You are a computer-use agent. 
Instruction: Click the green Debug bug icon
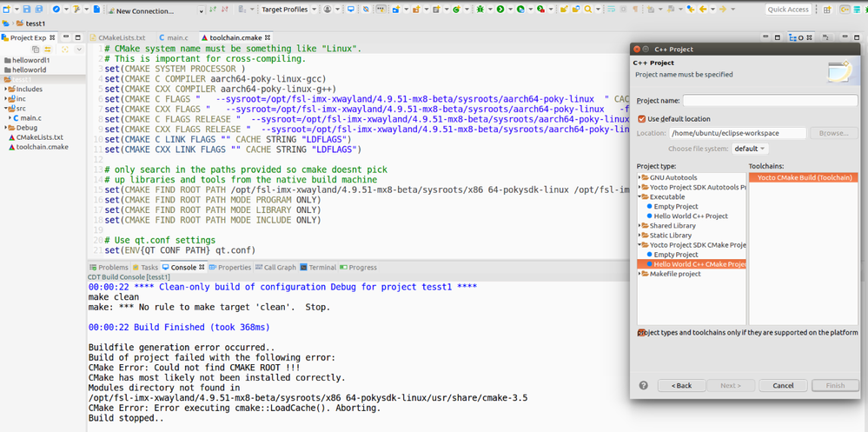tap(480, 10)
